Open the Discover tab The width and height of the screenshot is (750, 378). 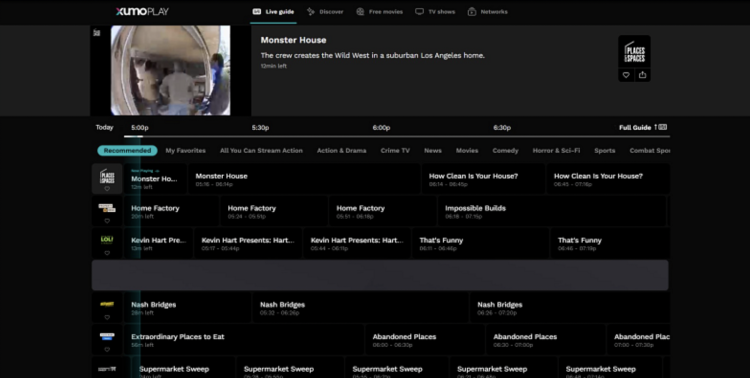(325, 11)
